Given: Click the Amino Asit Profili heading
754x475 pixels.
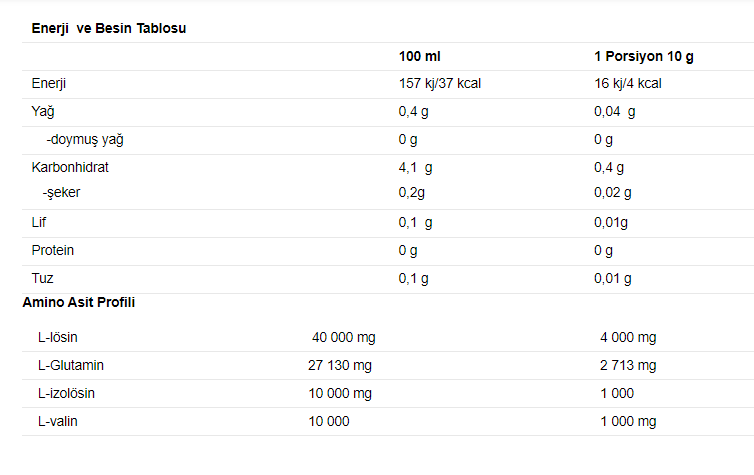Looking at the screenshot, I should click(78, 302).
